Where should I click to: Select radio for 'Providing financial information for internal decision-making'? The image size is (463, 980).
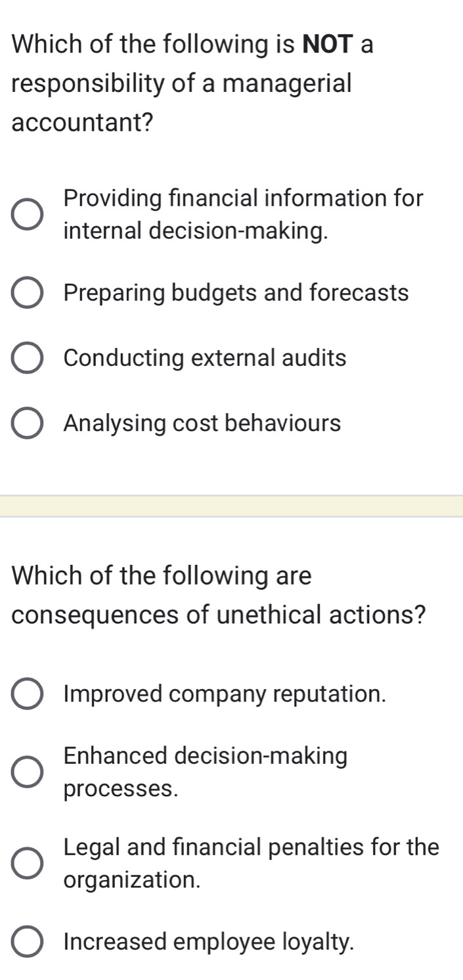28,214
